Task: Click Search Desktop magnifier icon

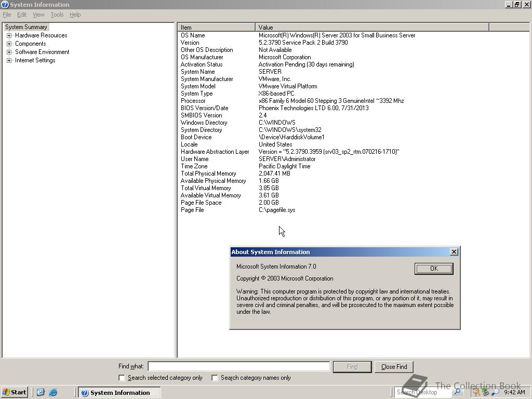Action: [x=457, y=392]
